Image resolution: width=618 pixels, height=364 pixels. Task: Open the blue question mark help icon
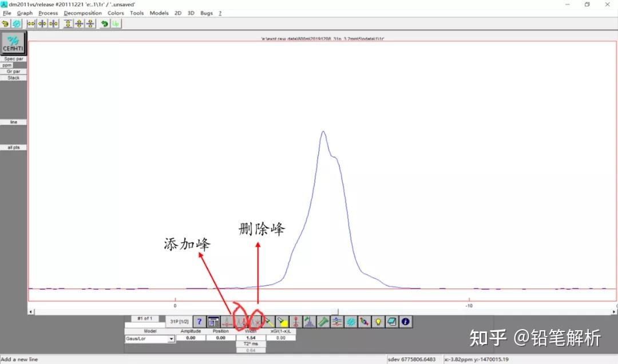tap(199, 321)
